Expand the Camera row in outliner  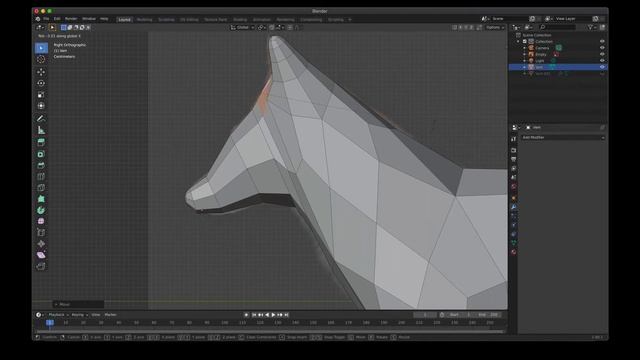pyautogui.click(x=525, y=48)
